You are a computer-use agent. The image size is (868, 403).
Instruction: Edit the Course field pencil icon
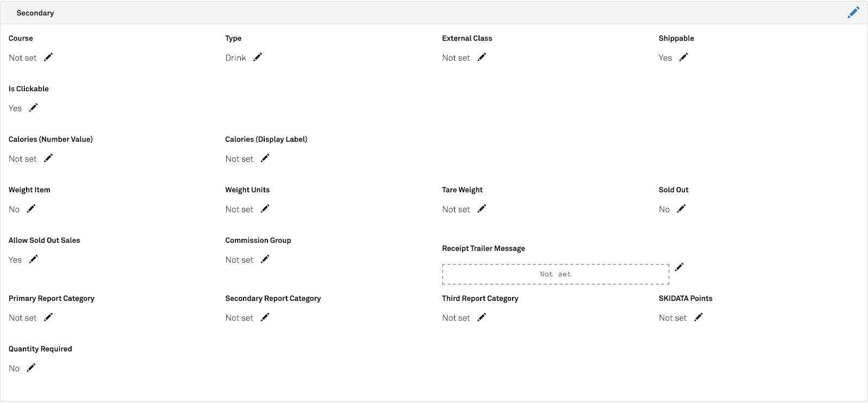point(48,57)
